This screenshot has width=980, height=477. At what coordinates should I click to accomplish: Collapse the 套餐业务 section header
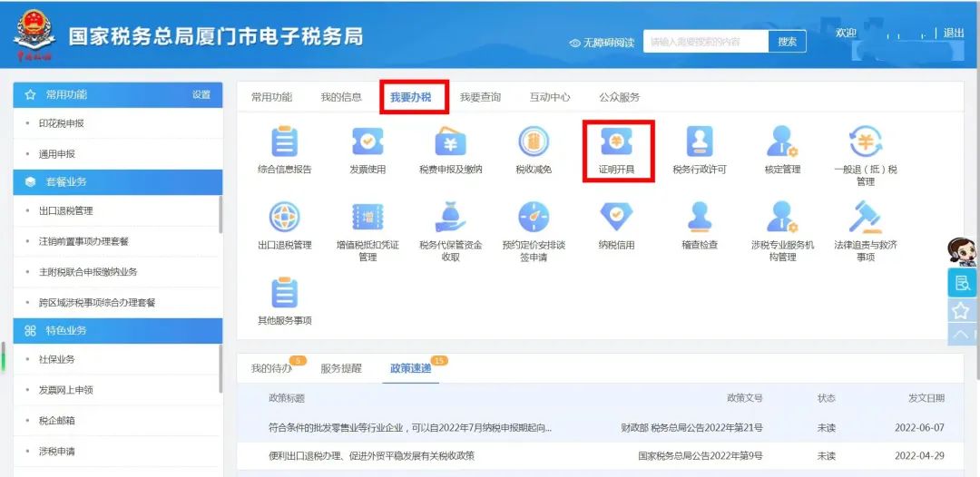[x=118, y=181]
